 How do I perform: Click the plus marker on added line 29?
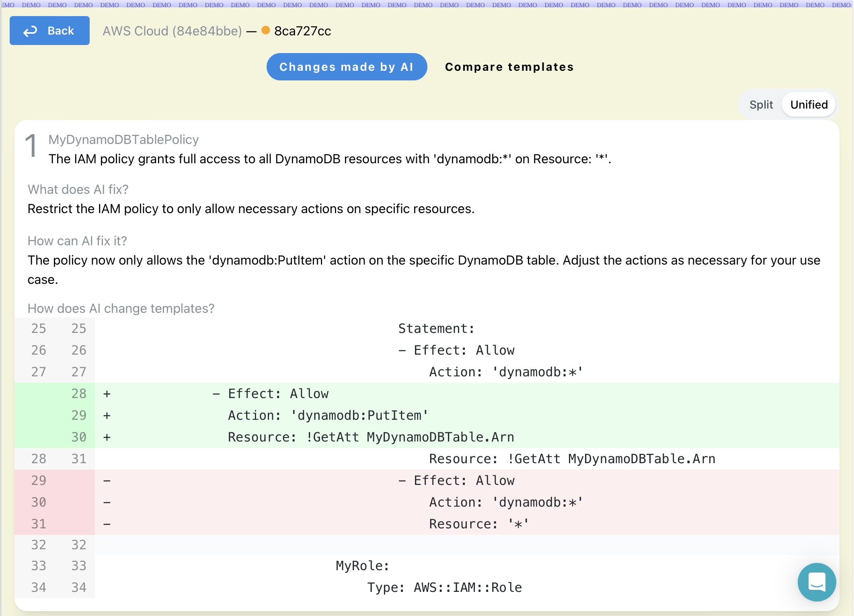107,416
